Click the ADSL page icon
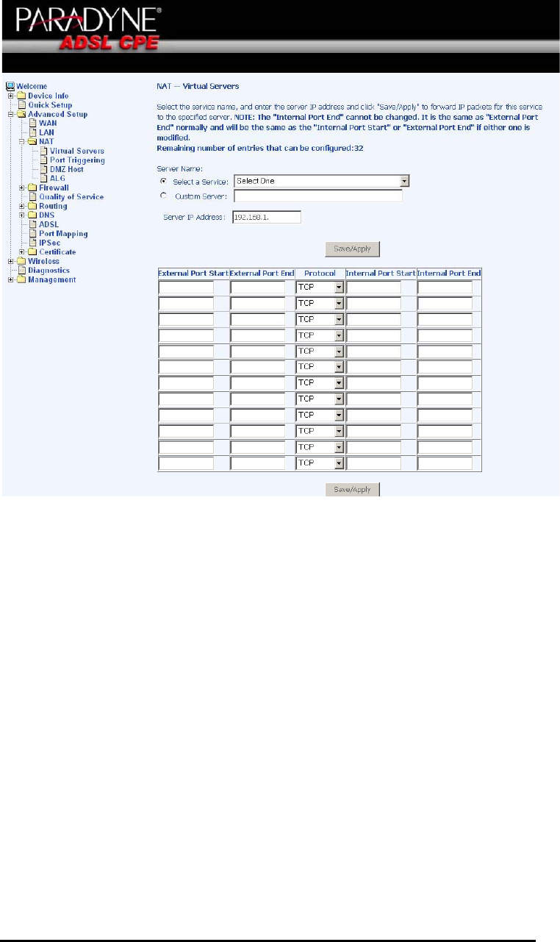560x942 pixels. pos(32,224)
